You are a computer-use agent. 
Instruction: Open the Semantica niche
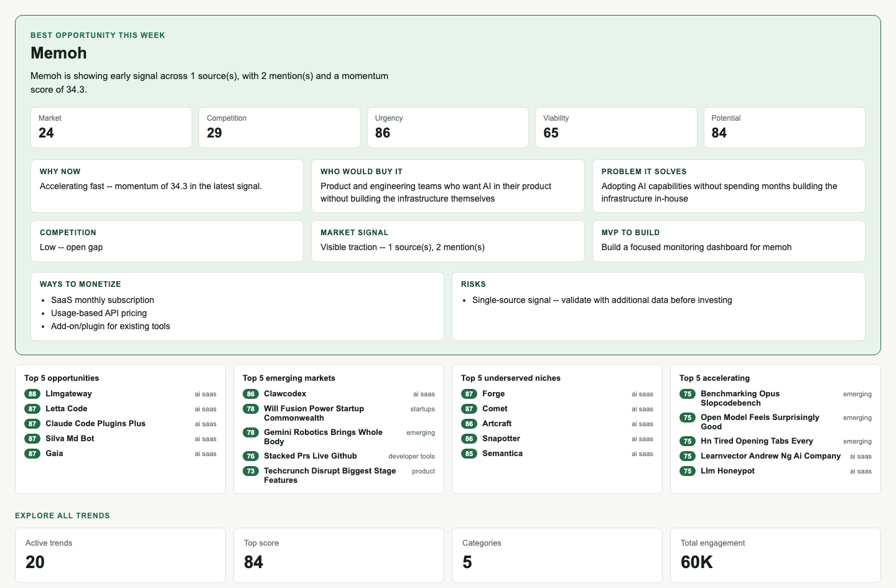click(x=557, y=454)
